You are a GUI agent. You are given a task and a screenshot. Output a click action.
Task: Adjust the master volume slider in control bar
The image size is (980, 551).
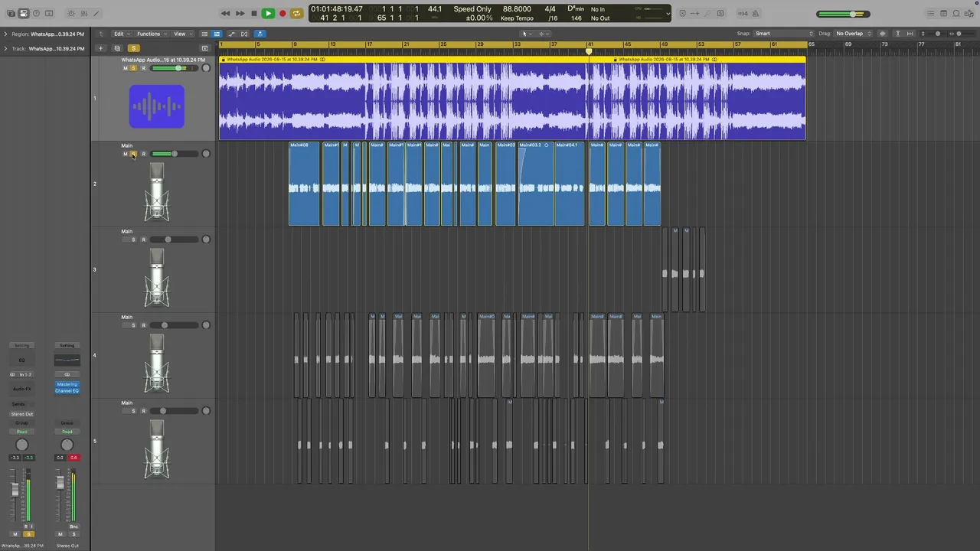843,14
